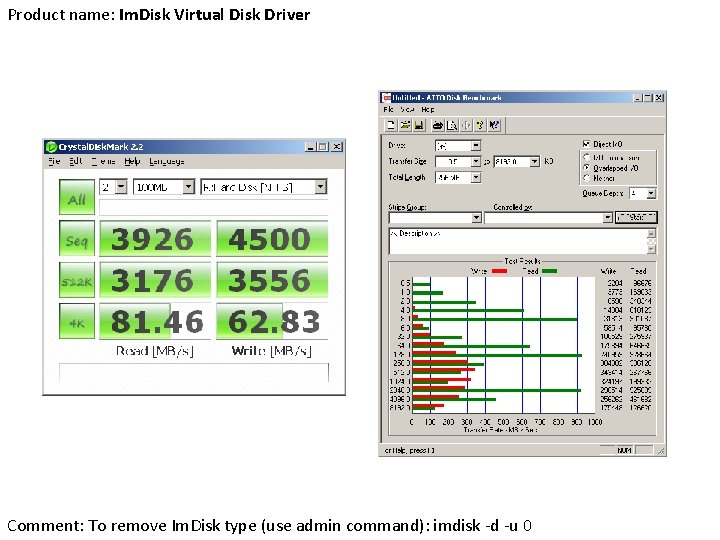Screen dimensions: 720x540
Task: Open the Drive dropdown in ATTO
Action: (x=476, y=146)
